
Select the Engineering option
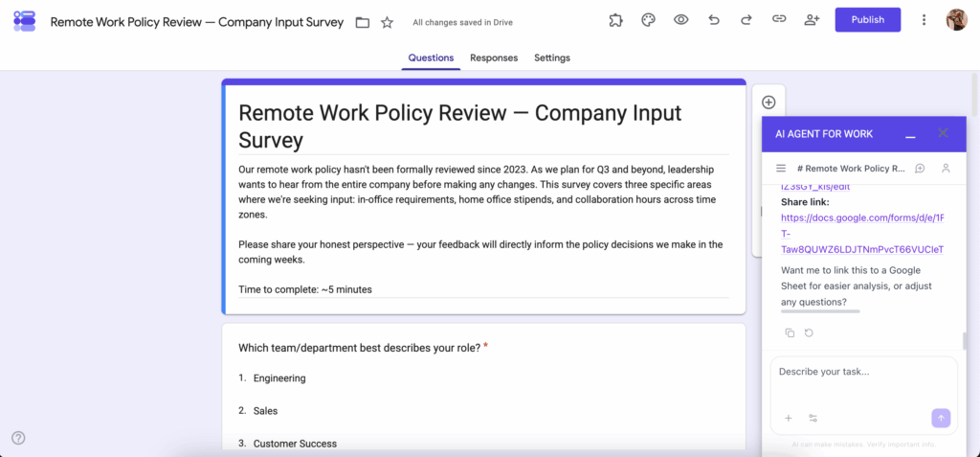pos(279,378)
